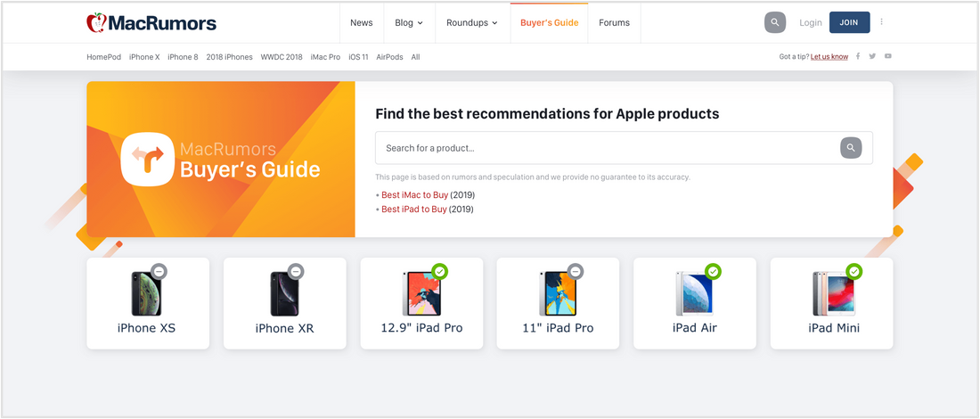This screenshot has width=980, height=419.
Task: Open the Best iMac to Buy link
Action: (x=414, y=194)
